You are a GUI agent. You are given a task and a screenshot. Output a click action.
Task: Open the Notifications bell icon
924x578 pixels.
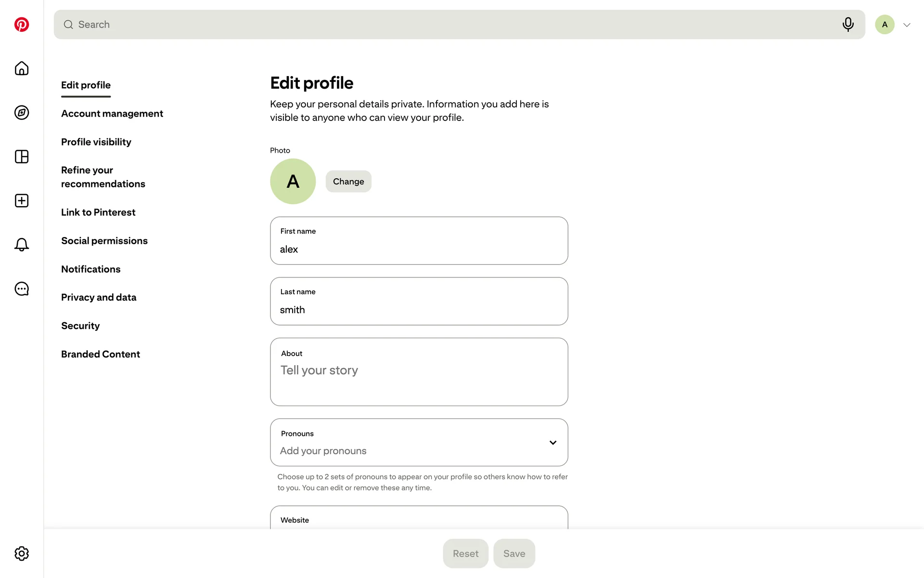22,245
